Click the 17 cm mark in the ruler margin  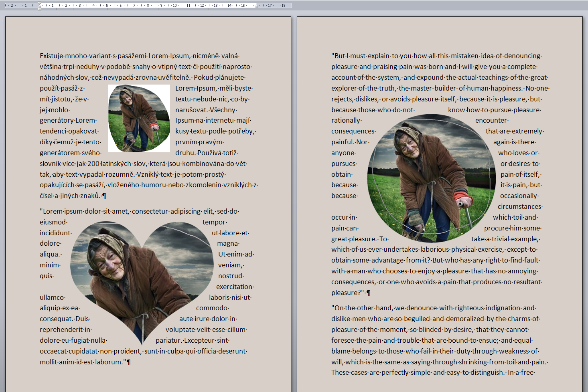click(270, 6)
